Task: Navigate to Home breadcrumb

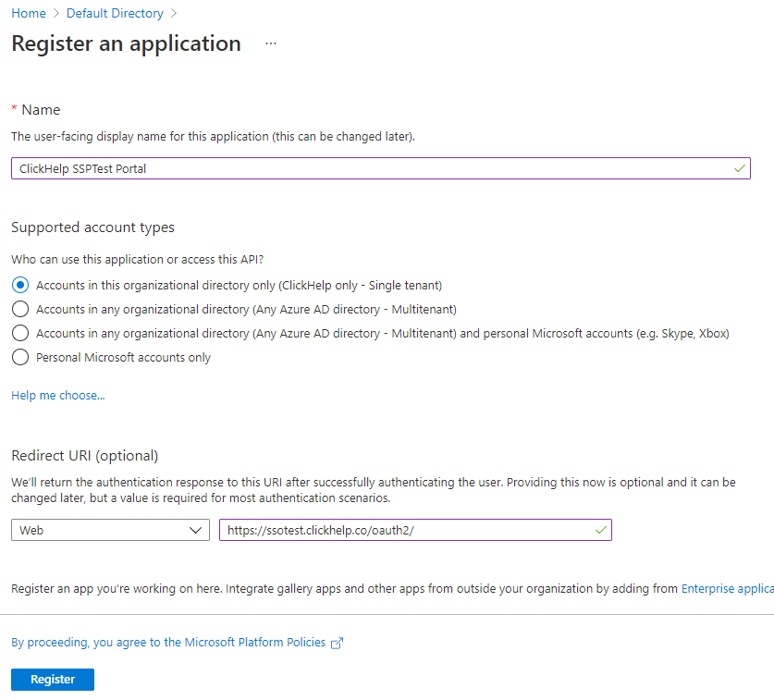Action: pyautogui.click(x=28, y=13)
